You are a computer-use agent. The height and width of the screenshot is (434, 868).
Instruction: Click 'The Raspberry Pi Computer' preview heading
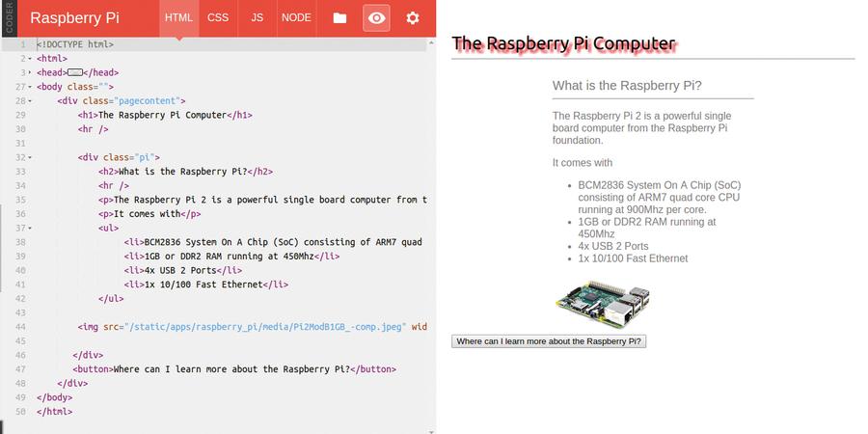[x=563, y=43]
